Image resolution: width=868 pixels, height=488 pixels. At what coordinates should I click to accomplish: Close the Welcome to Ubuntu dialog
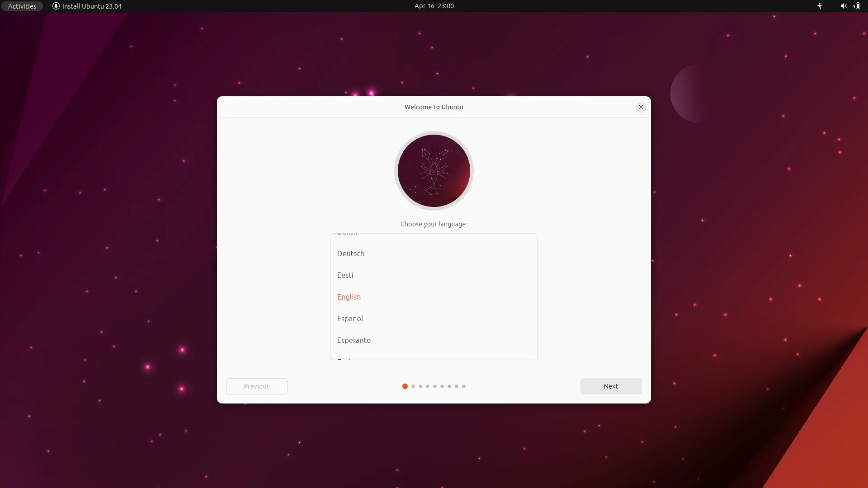tap(641, 107)
